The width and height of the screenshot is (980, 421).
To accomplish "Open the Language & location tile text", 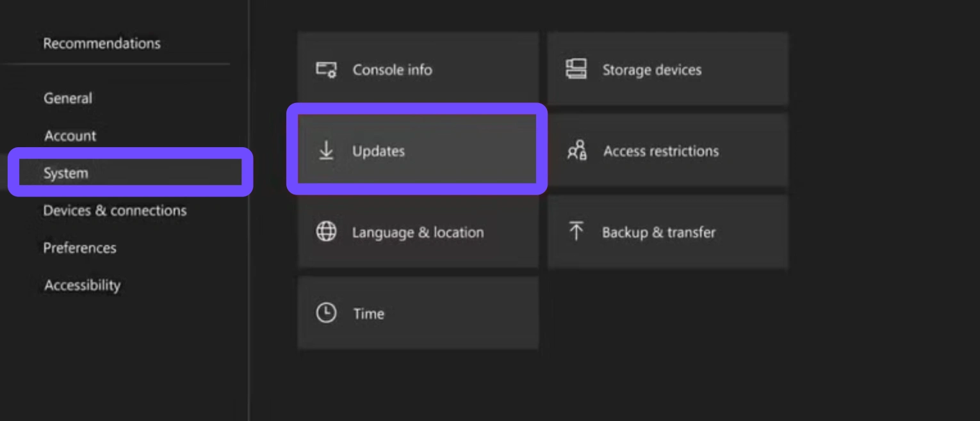I will coord(418,232).
